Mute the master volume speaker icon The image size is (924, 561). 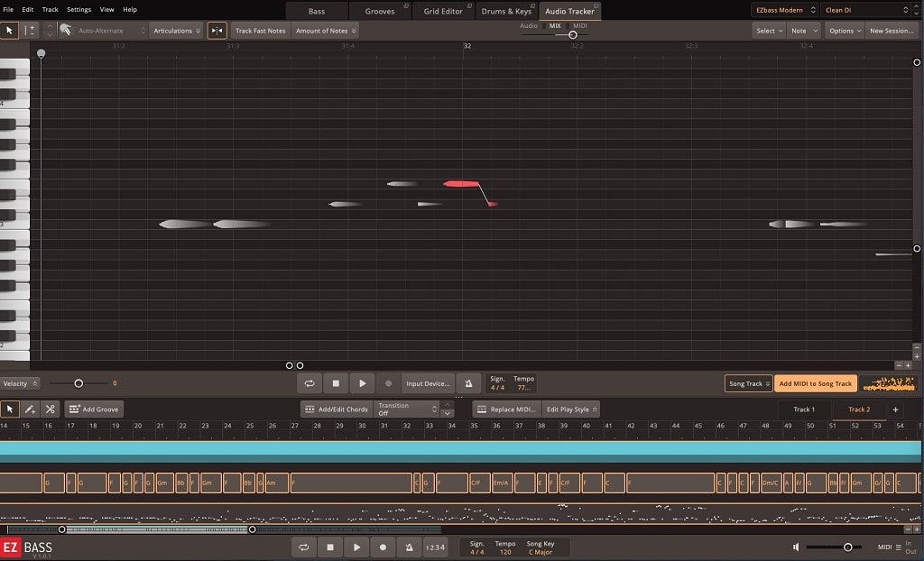pos(796,547)
